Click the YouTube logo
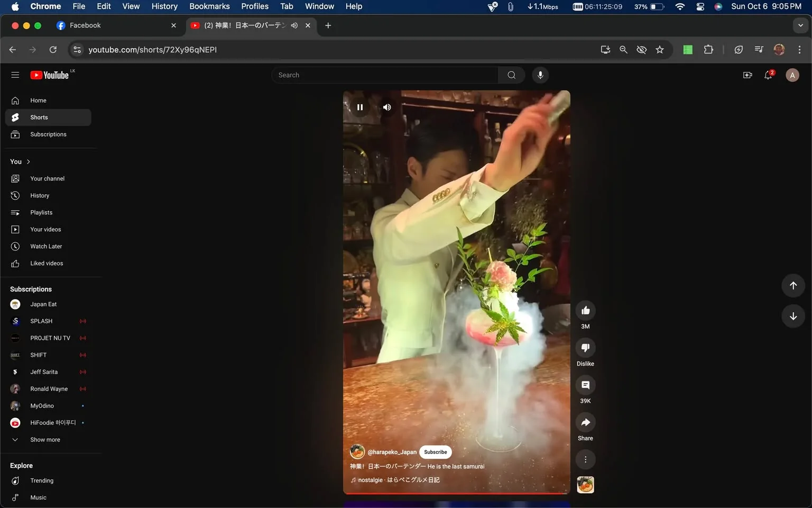The image size is (812, 508). 50,75
